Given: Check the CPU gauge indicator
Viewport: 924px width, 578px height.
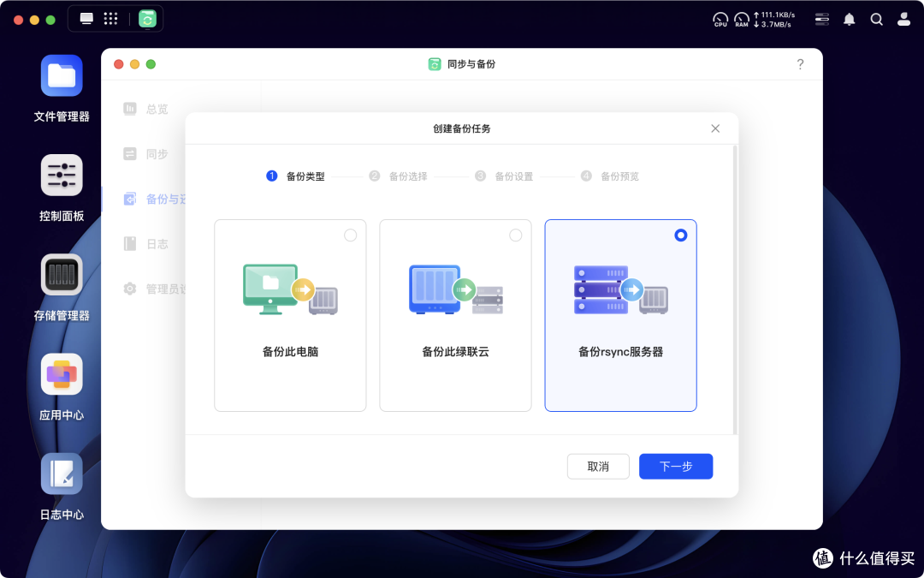Looking at the screenshot, I should [720, 20].
